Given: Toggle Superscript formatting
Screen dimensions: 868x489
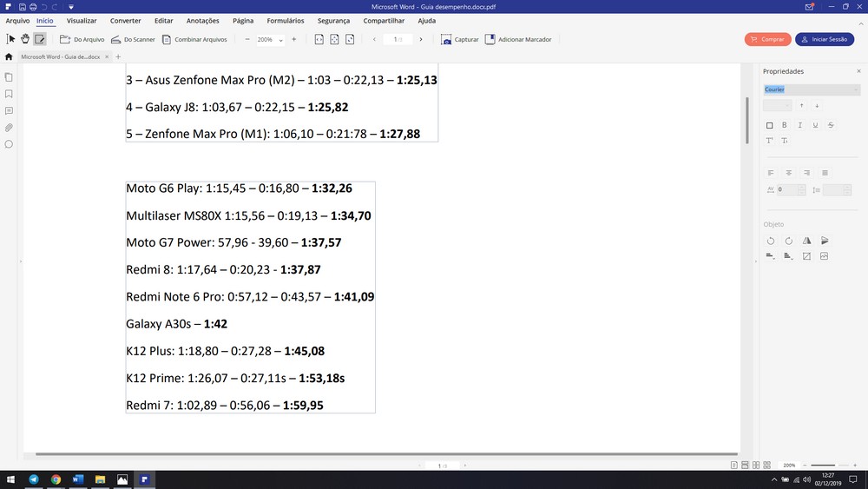Looking at the screenshot, I should click(769, 141).
